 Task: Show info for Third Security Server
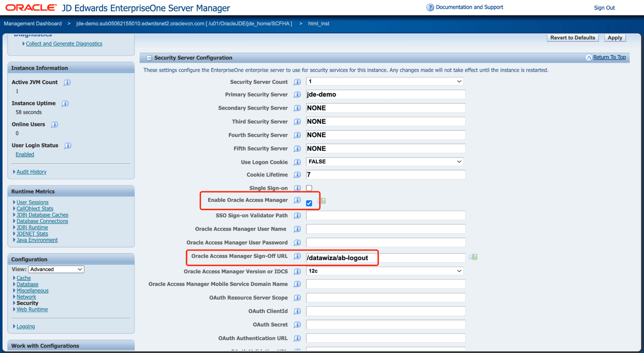tap(297, 121)
